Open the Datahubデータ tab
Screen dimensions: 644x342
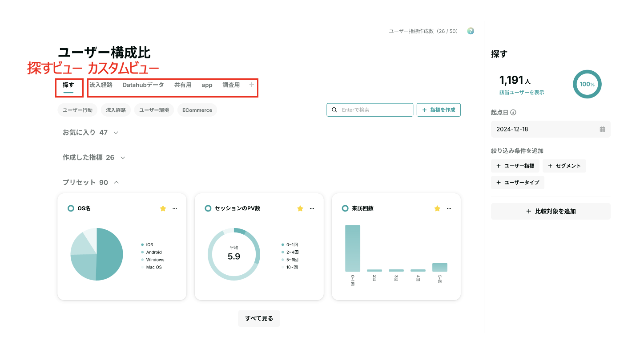click(143, 85)
